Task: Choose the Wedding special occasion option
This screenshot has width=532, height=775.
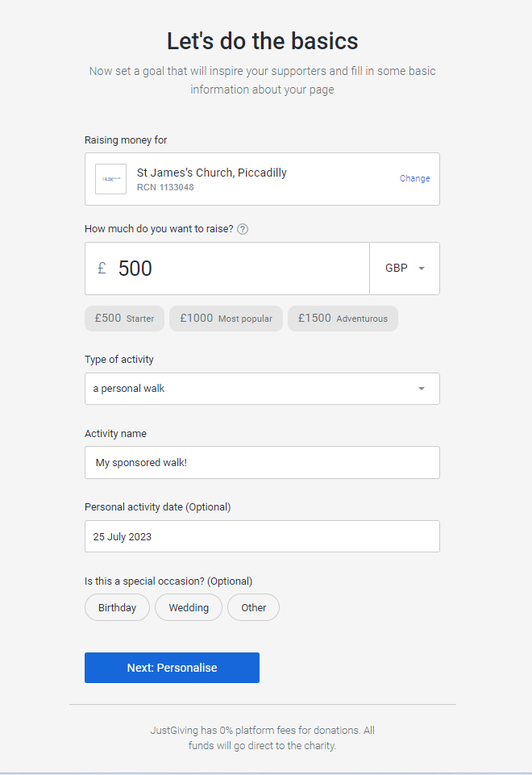Action: tap(189, 607)
